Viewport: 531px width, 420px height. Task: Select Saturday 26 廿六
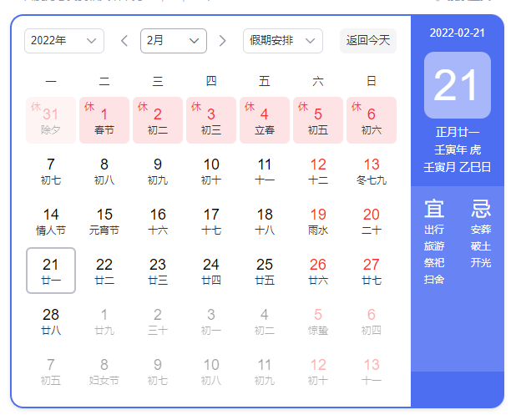tap(318, 271)
